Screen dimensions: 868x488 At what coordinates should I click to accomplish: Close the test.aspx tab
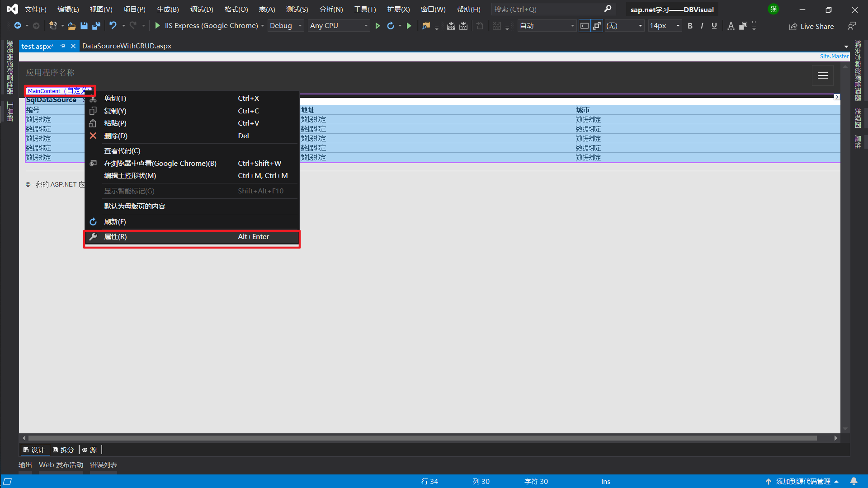click(x=73, y=46)
